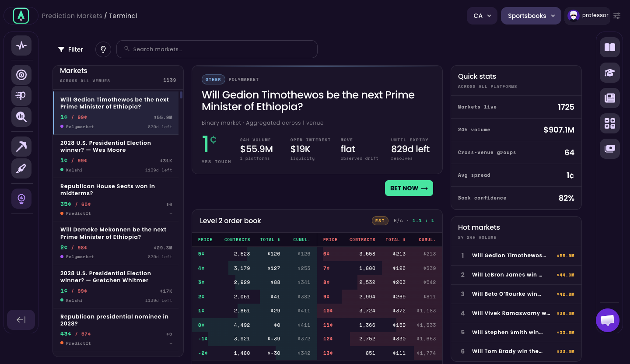Open hot market Will Beto O'Rourke win
This screenshot has width=630, height=364.
click(x=516, y=294)
